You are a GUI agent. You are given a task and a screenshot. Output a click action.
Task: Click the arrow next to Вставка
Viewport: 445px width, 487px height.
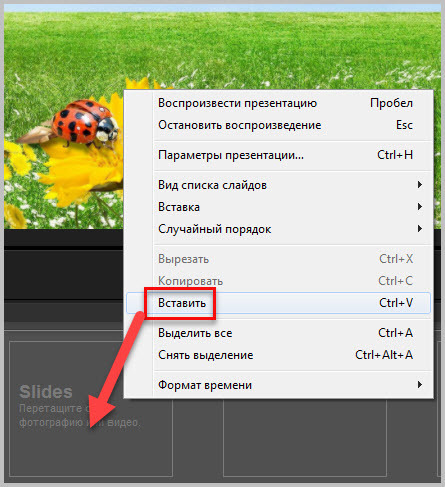click(420, 207)
